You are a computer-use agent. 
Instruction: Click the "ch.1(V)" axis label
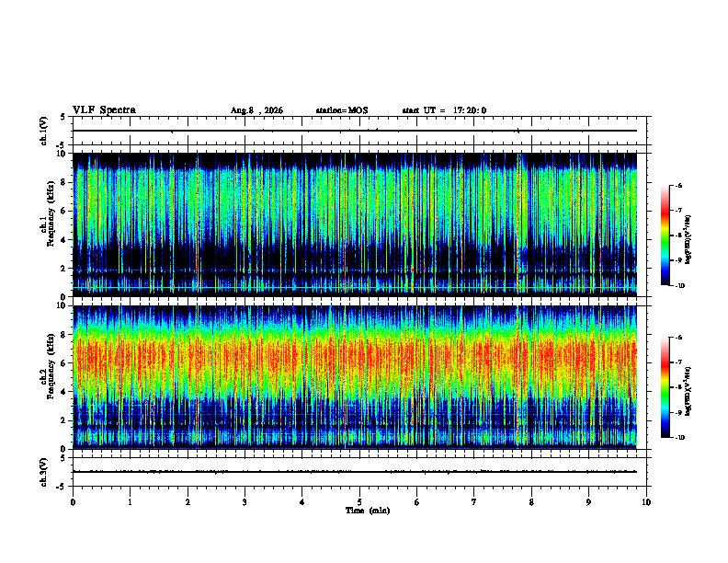pyautogui.click(x=44, y=131)
